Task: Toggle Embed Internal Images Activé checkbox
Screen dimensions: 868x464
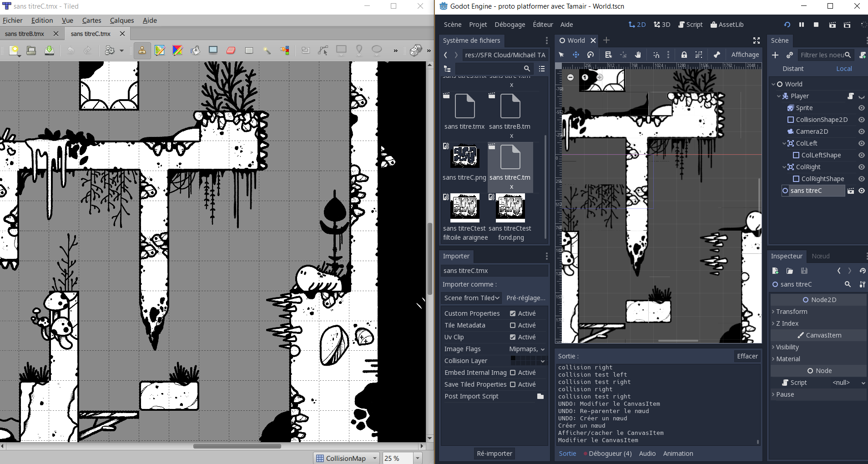Action: [513, 373]
